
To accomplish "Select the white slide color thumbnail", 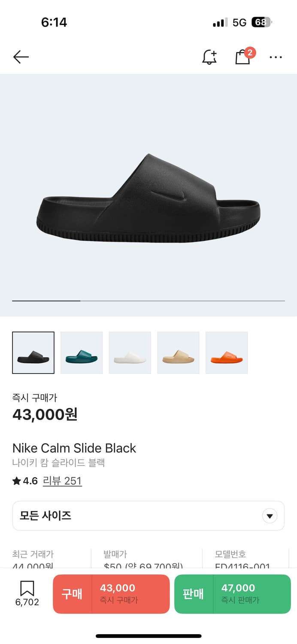I will point(130,352).
